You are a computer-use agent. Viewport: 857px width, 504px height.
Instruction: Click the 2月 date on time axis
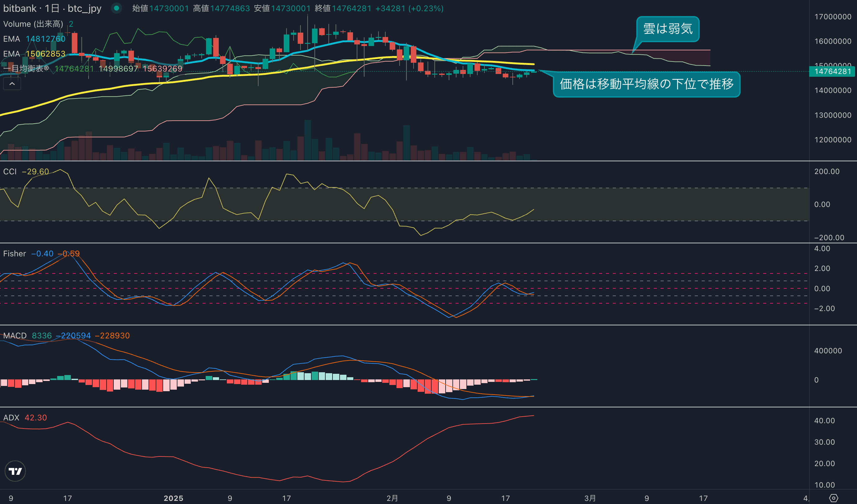(x=392, y=498)
